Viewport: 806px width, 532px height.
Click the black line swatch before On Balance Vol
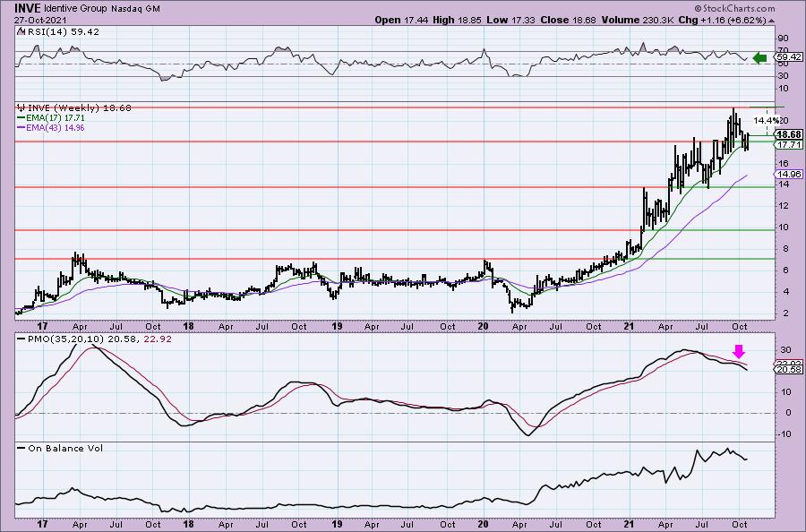[x=21, y=448]
